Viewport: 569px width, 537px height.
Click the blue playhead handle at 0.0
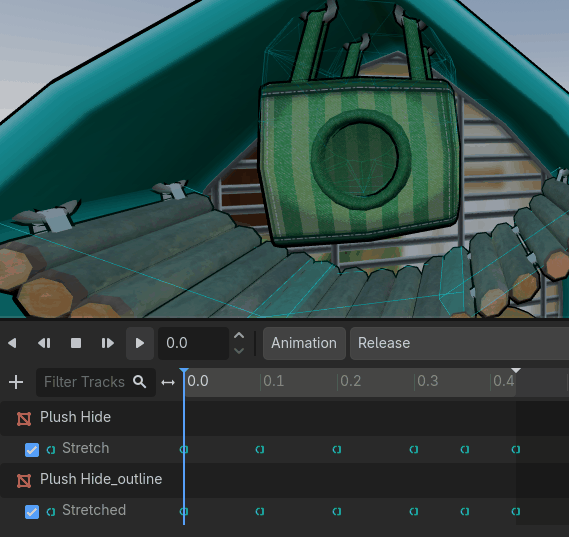(x=184, y=370)
